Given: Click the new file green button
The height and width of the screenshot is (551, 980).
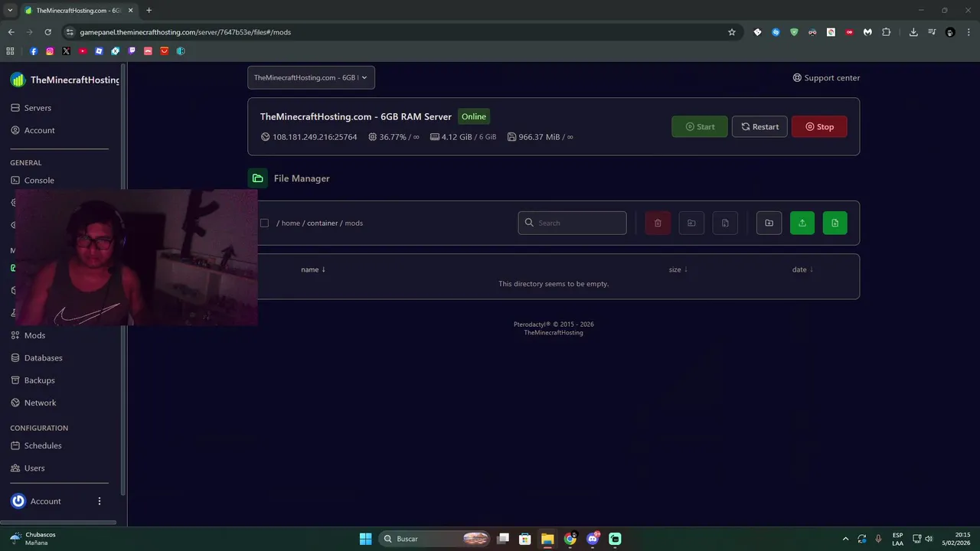Looking at the screenshot, I should pyautogui.click(x=835, y=223).
